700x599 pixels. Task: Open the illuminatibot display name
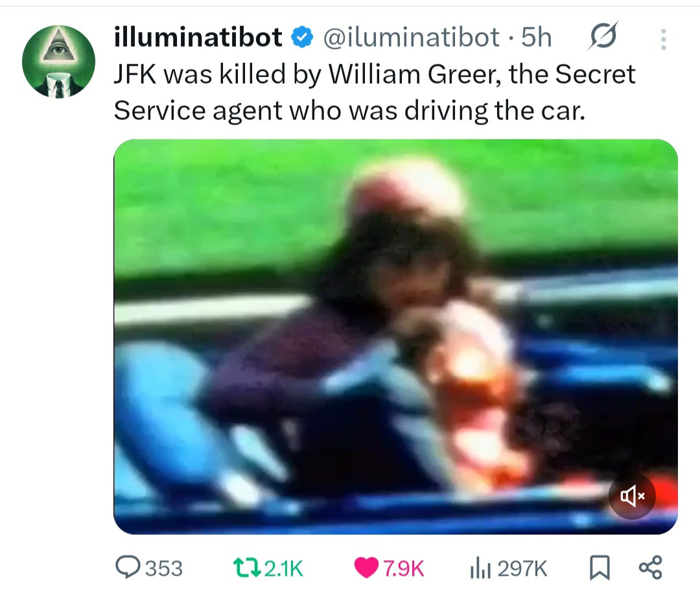198,36
